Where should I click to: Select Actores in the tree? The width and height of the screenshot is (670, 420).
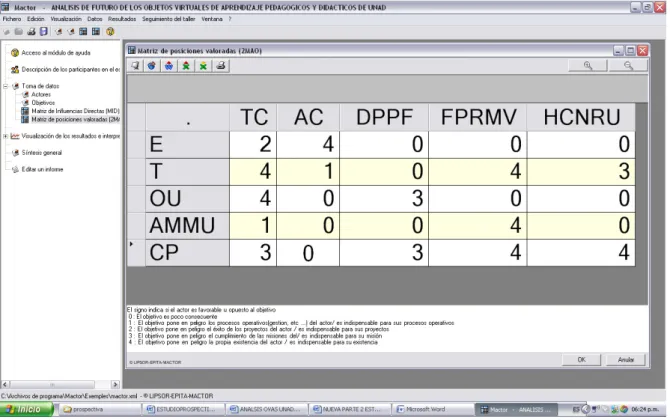(x=41, y=94)
